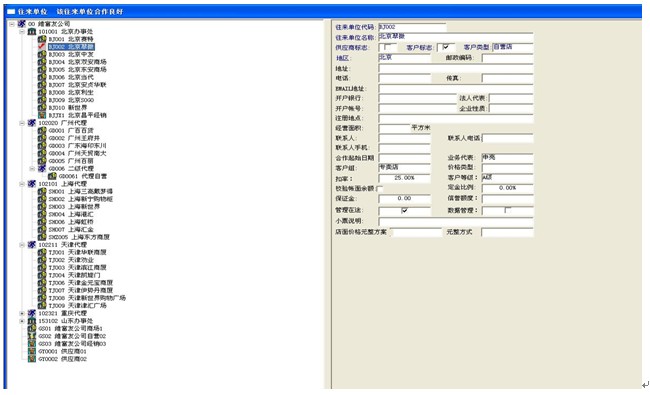Select TJ003 in the tree

coord(78,267)
